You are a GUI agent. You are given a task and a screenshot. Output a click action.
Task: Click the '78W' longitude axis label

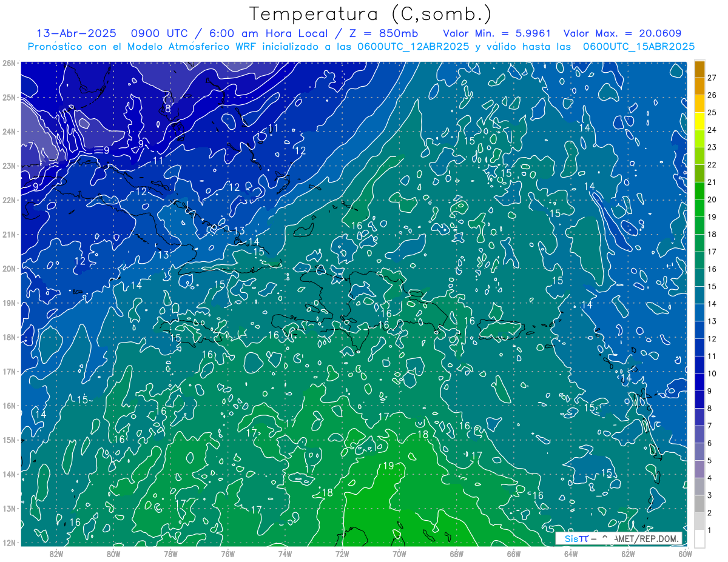[170, 554]
